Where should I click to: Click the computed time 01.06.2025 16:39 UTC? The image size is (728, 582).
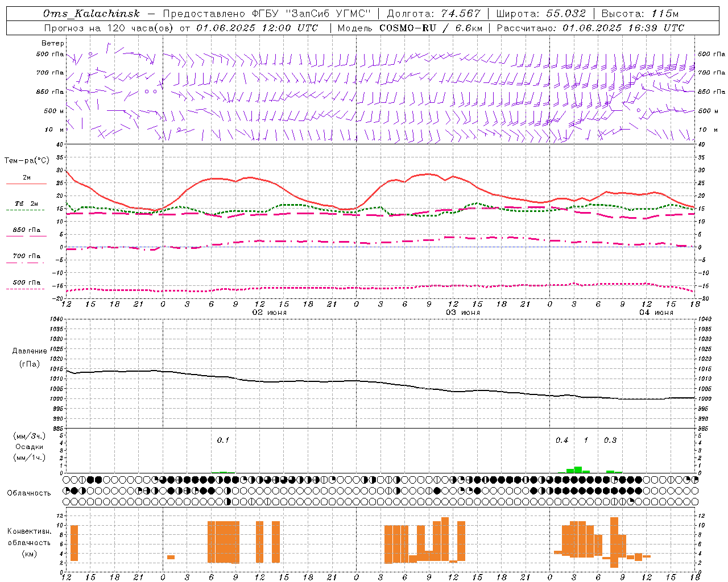click(623, 28)
